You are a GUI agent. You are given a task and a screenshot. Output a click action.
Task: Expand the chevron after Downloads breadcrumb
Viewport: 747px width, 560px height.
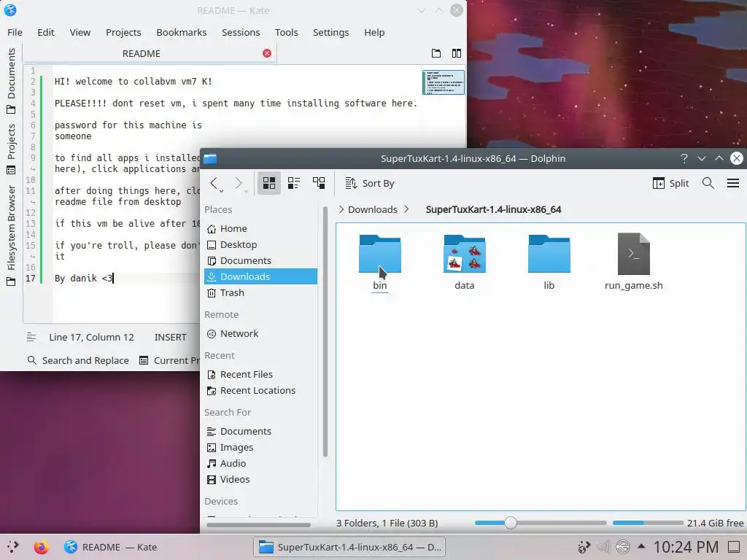[406, 209]
